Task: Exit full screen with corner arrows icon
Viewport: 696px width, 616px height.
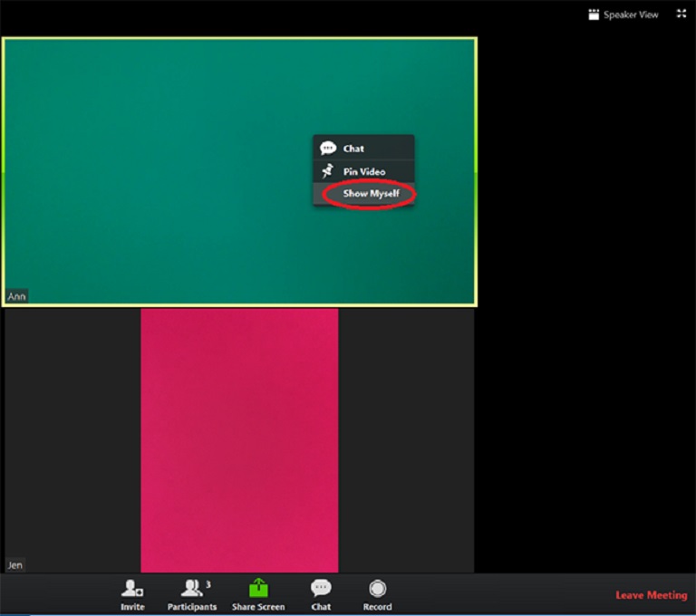Action: 681,14
